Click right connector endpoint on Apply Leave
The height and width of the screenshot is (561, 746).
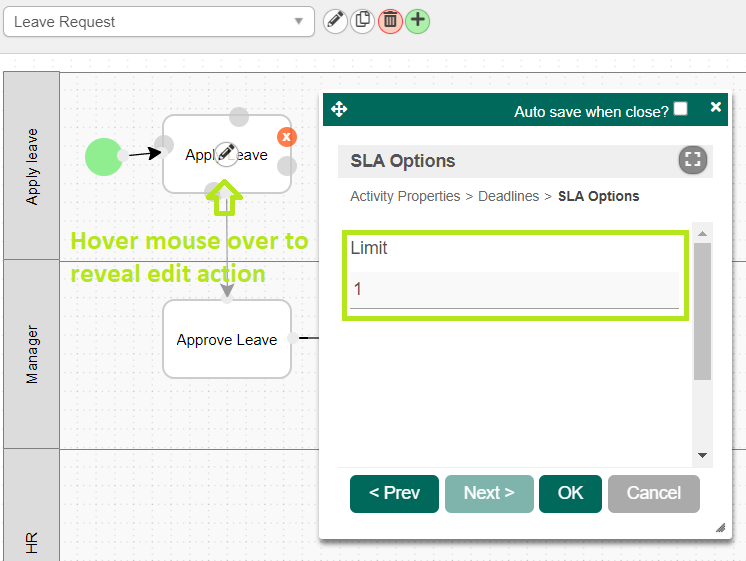pos(287,166)
